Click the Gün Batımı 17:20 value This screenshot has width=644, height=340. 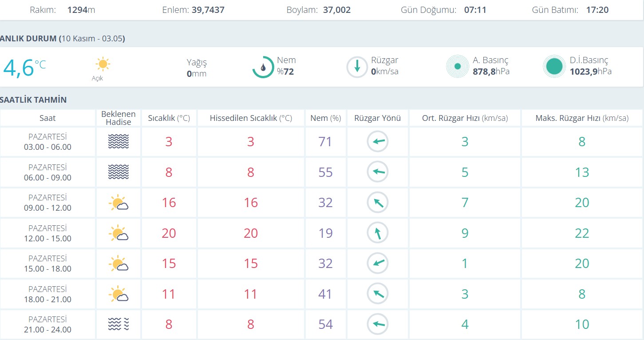pos(597,10)
